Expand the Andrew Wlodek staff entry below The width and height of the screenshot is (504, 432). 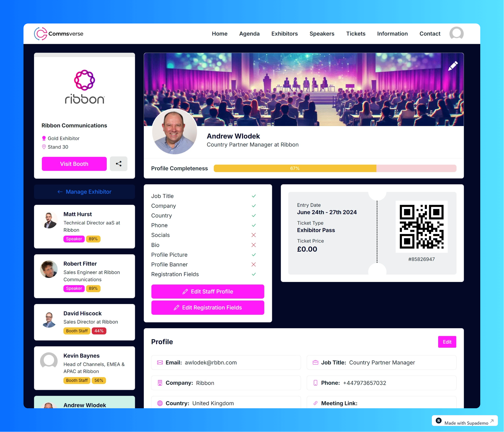coord(84,405)
